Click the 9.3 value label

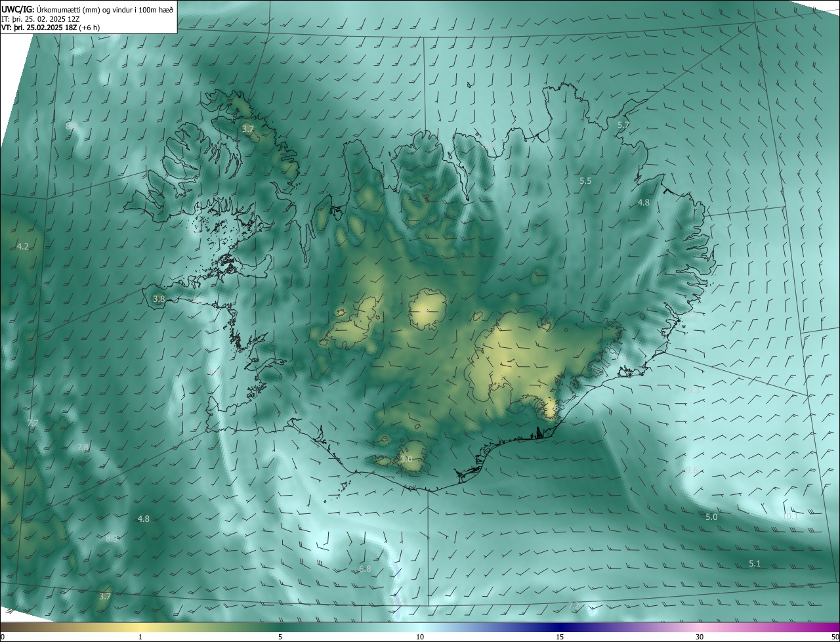click(x=694, y=389)
